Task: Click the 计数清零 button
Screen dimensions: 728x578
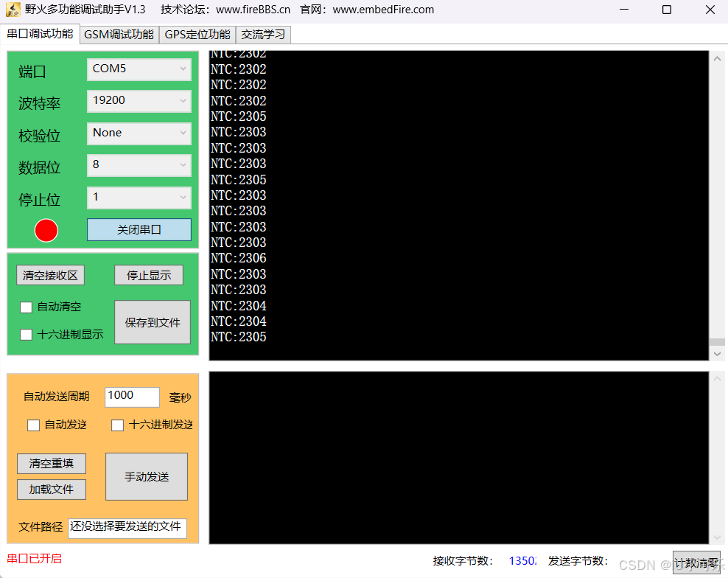Action: [x=696, y=563]
